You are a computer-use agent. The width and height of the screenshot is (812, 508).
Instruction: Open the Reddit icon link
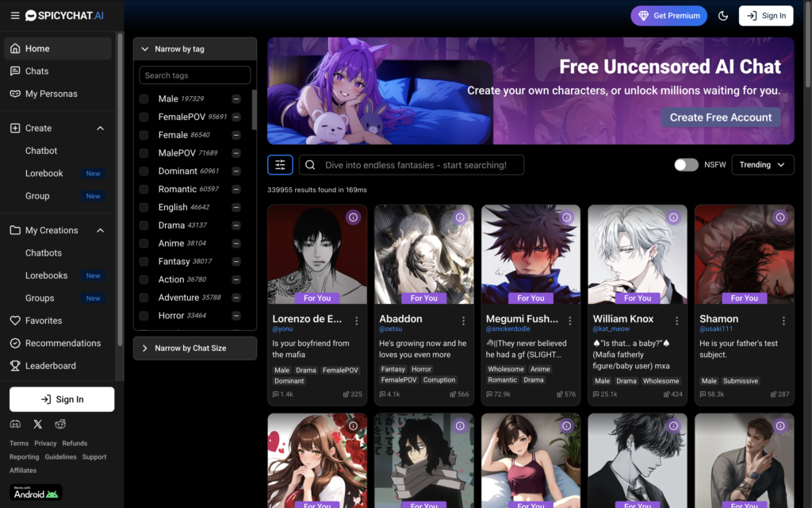60,424
